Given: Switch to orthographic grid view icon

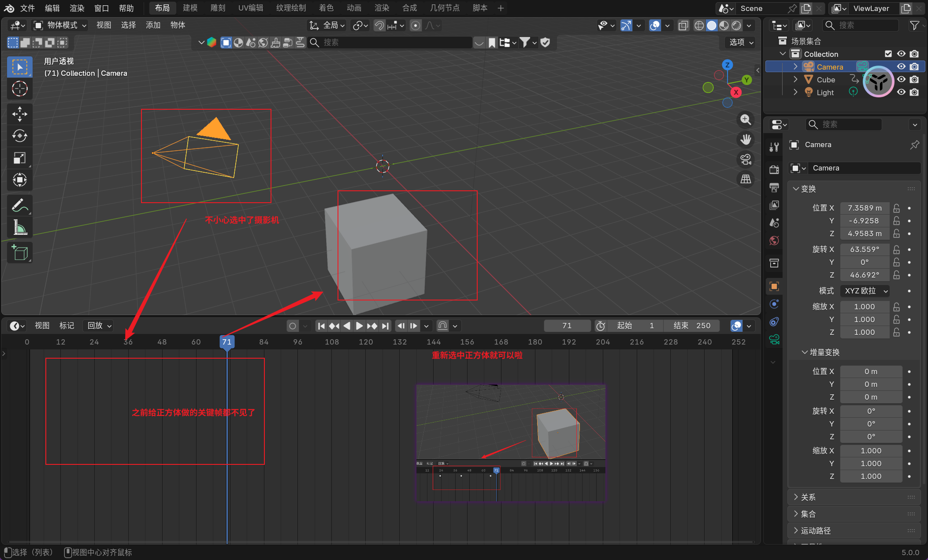Looking at the screenshot, I should point(746,179).
